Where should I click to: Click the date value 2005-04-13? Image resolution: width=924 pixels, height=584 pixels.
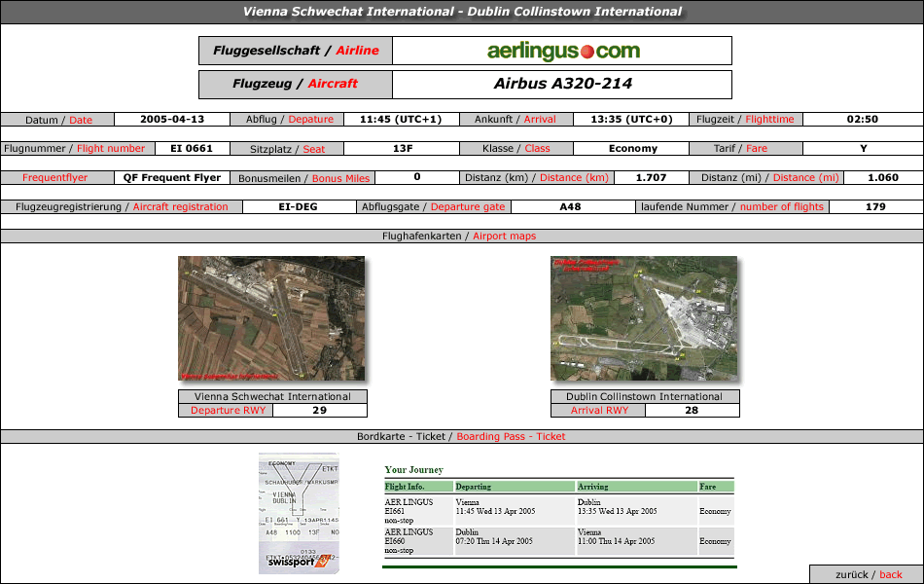[172, 119]
